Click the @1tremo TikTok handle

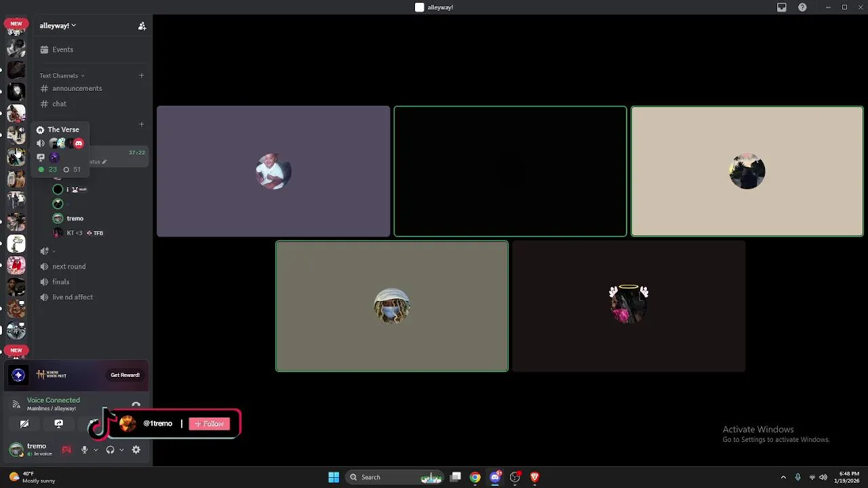pyautogui.click(x=158, y=424)
